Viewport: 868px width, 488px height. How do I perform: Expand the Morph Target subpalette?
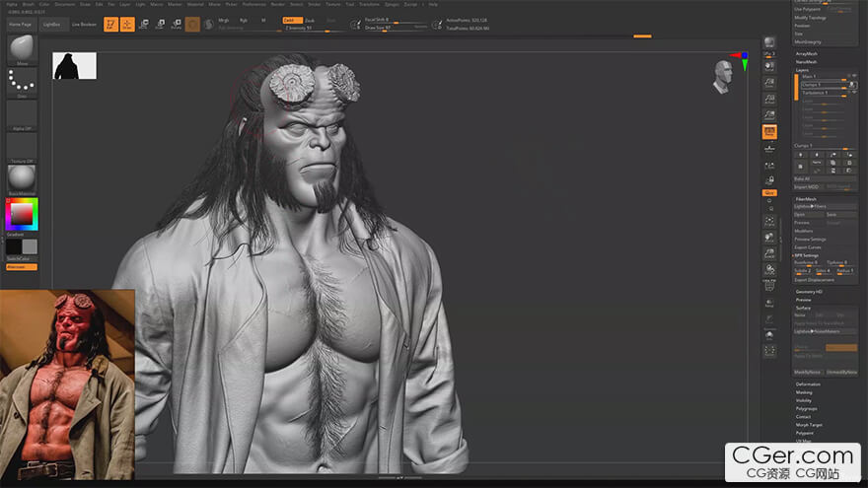(x=808, y=424)
